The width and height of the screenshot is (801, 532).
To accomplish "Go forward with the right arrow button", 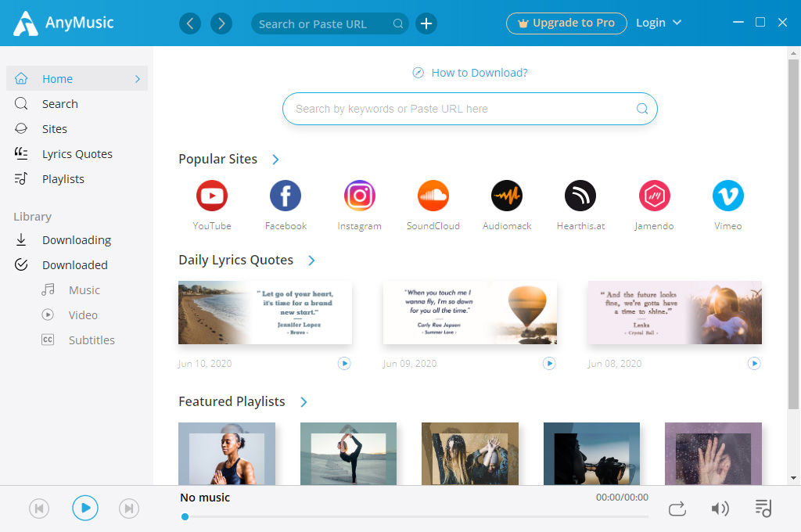I will point(221,23).
